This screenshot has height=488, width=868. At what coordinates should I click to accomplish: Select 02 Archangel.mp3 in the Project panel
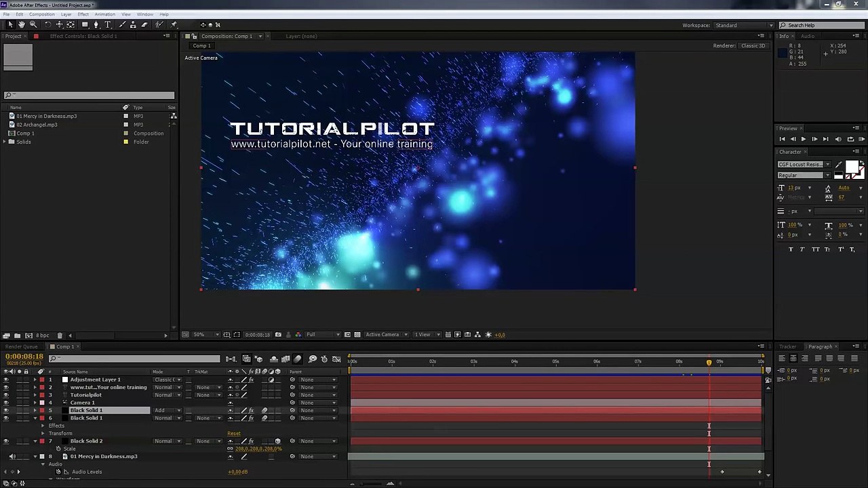[x=37, y=125]
